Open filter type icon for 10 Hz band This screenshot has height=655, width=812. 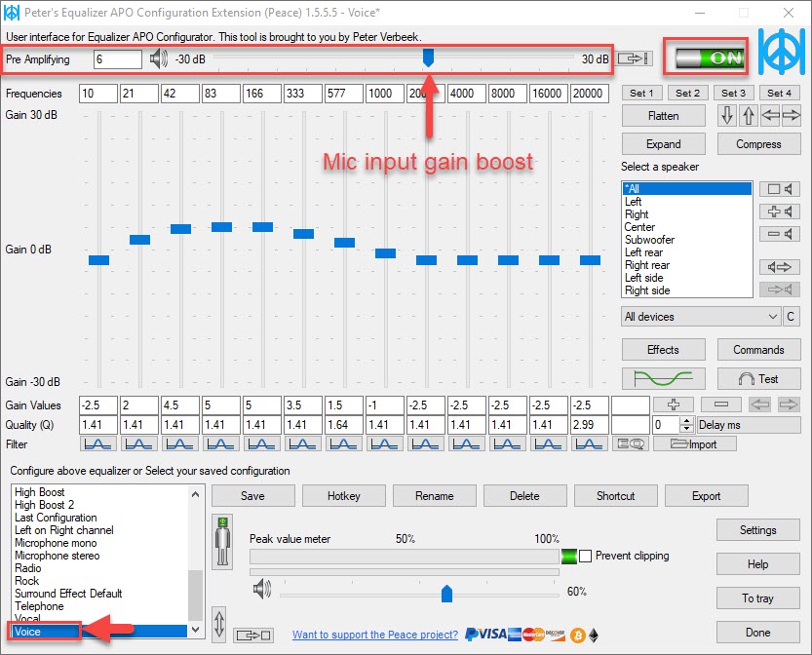[x=97, y=443]
